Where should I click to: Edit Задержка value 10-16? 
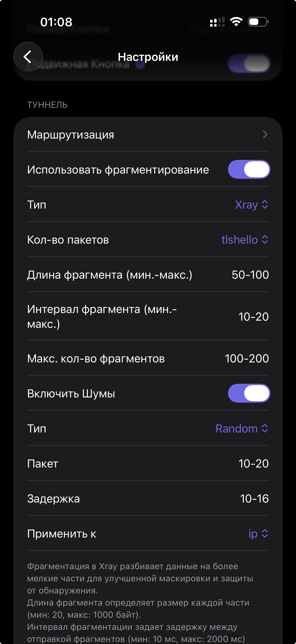click(x=254, y=498)
